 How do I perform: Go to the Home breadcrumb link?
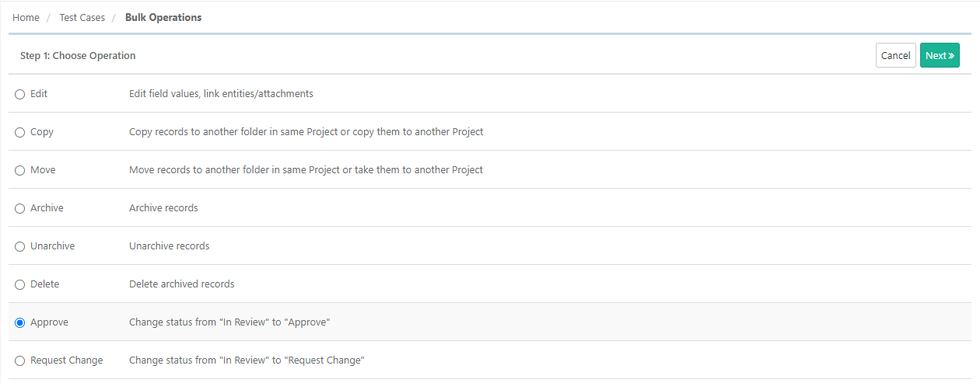click(26, 17)
